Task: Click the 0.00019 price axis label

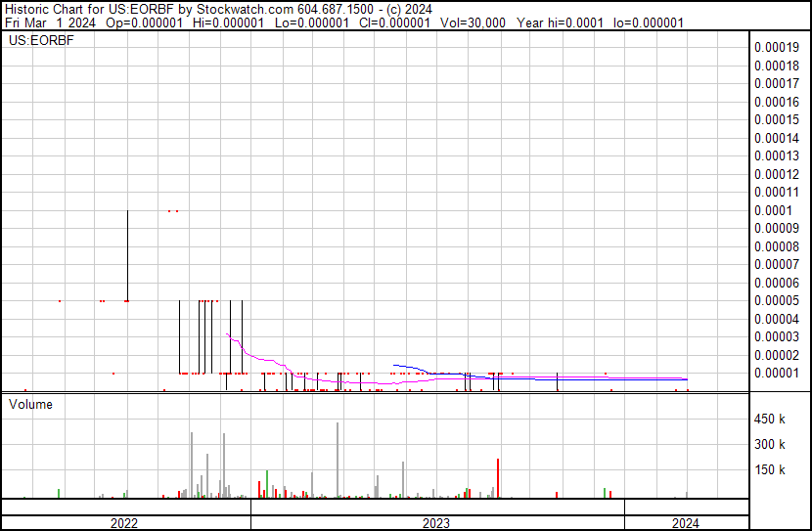Action: tap(777, 48)
